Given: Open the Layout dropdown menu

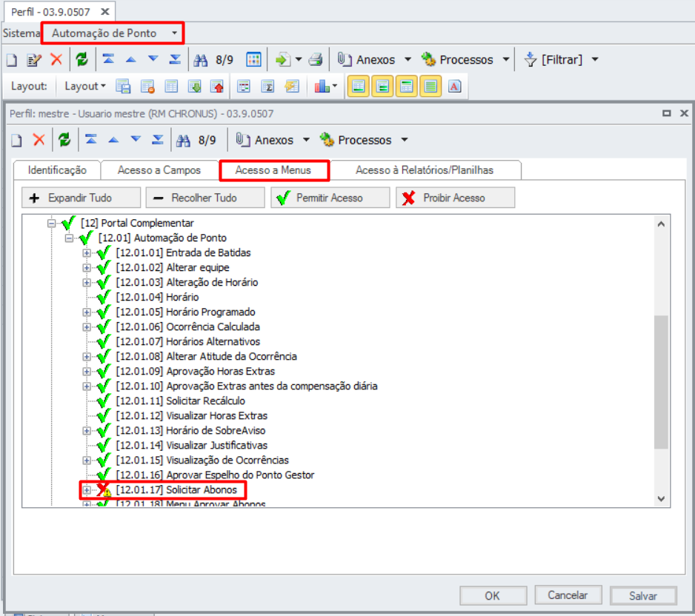Looking at the screenshot, I should pyautogui.click(x=85, y=86).
